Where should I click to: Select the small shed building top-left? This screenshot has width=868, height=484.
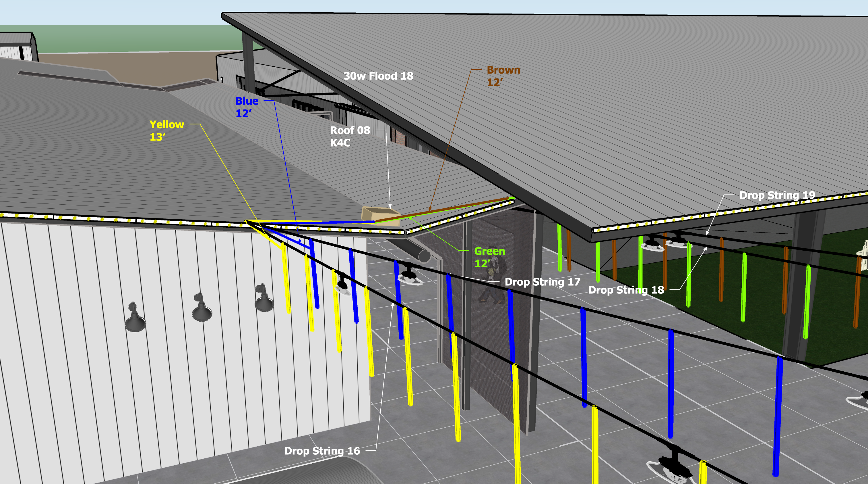tap(17, 47)
